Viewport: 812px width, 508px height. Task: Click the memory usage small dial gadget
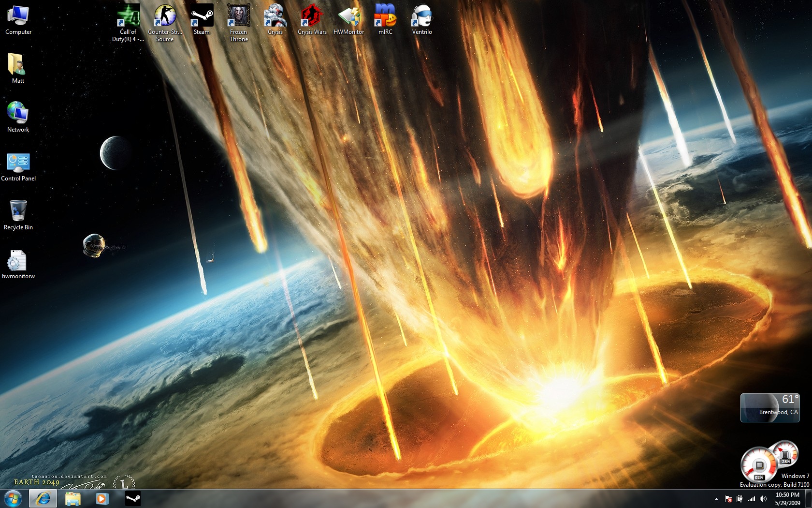(x=786, y=453)
